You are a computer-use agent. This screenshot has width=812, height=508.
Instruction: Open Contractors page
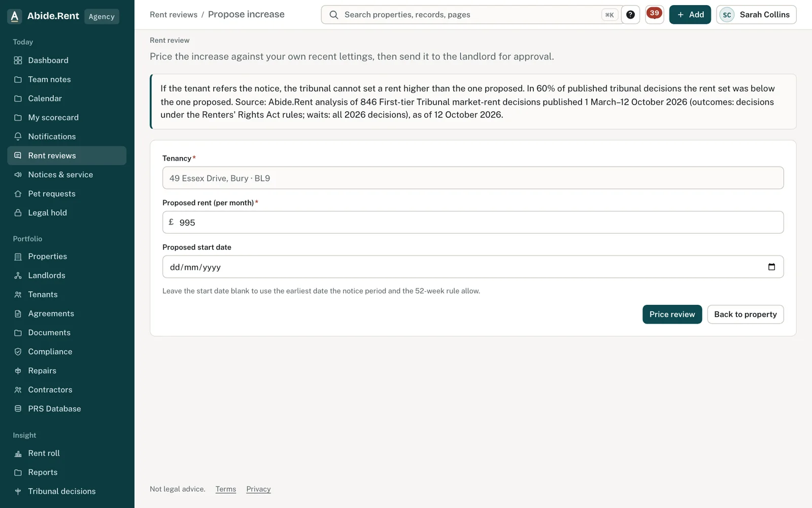point(66,390)
